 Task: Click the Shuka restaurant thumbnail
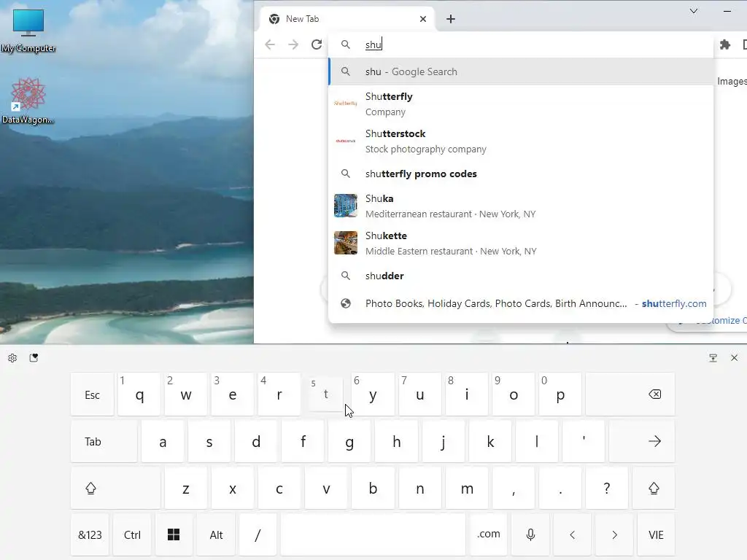point(345,206)
